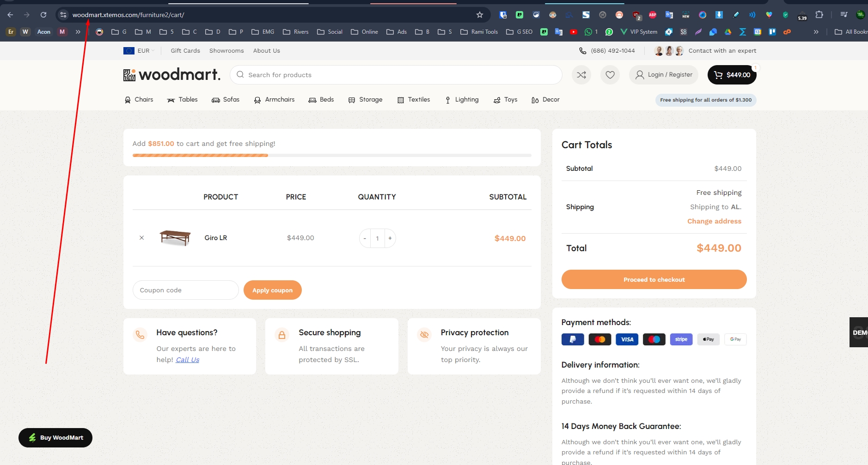Bookmark this page with star icon
868x465 pixels.
point(480,15)
